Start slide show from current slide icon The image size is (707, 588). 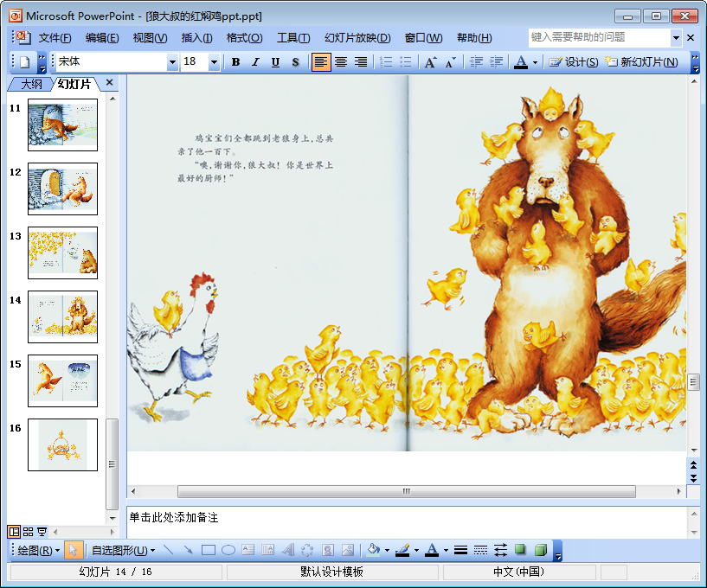tap(42, 532)
